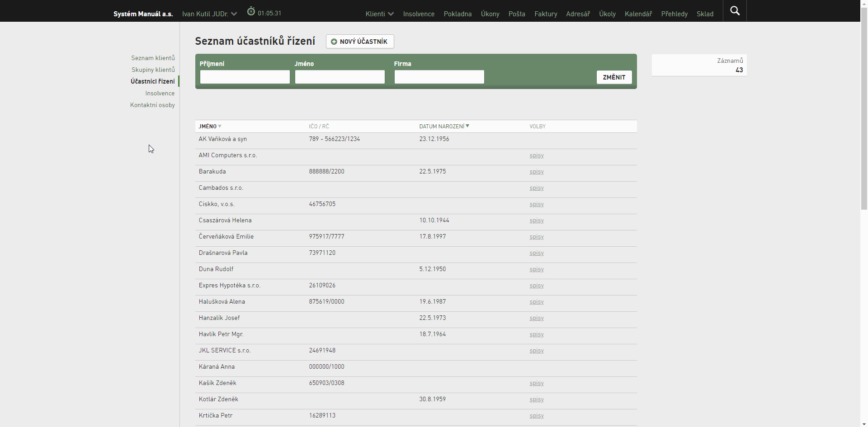Open spisy link for Barakuda

(x=537, y=172)
